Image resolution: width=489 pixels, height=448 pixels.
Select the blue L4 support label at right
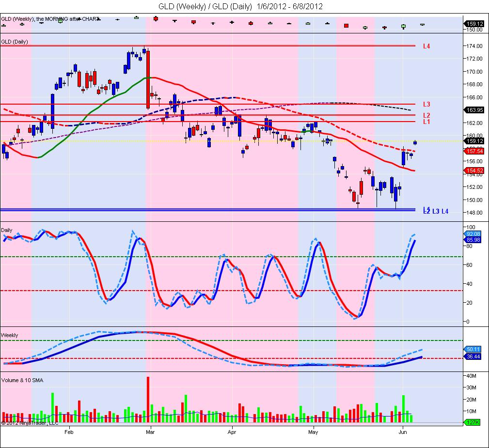click(x=445, y=211)
